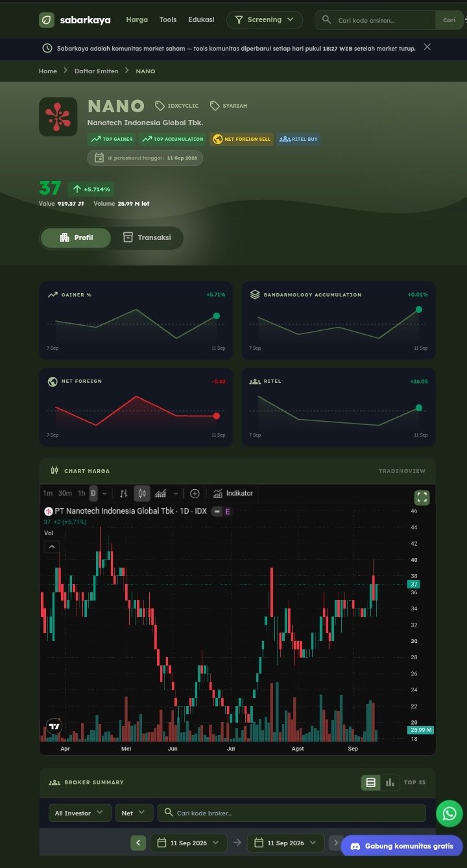This screenshot has height=868, width=467.
Task: Click the compare or add symbol plus icon
Action: coord(195,494)
